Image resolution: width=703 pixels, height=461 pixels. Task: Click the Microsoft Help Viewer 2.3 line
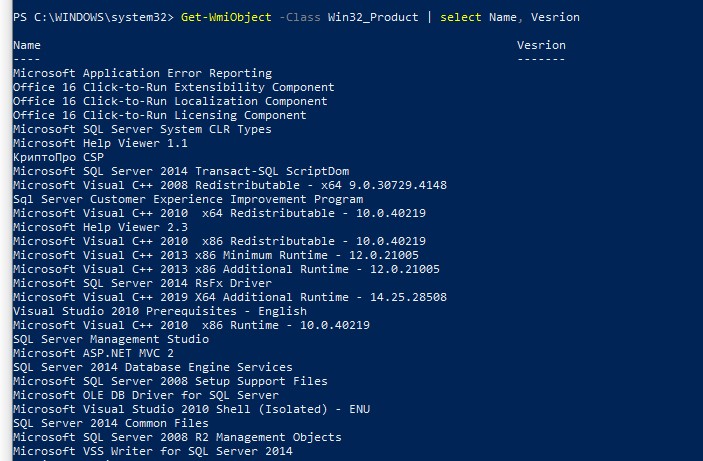click(x=100, y=227)
